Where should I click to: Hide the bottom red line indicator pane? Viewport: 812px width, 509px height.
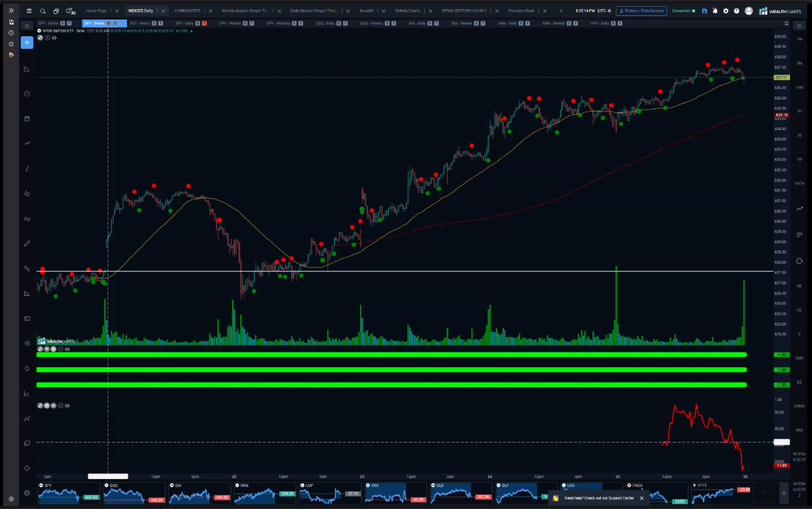coord(67,405)
